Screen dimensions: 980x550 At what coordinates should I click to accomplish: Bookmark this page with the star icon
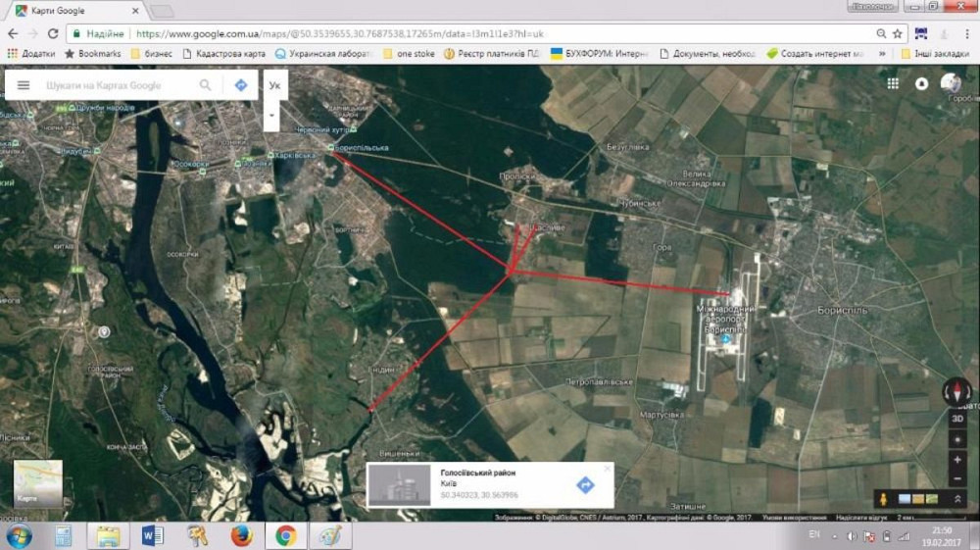pyautogui.click(x=897, y=33)
